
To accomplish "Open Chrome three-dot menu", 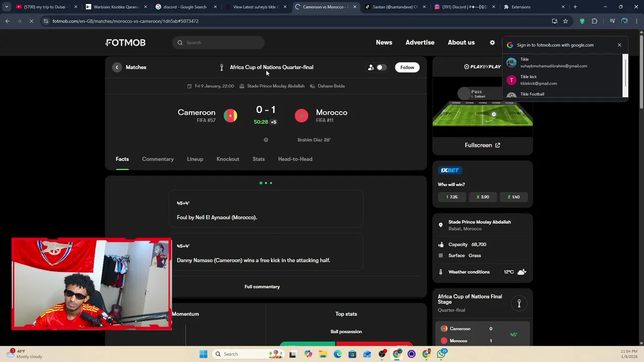I will (x=636, y=21).
